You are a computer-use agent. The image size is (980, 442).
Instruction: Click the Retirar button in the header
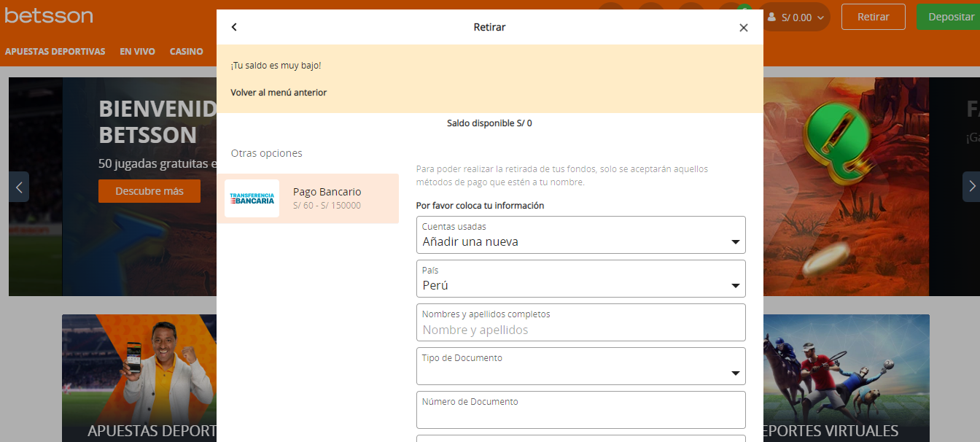(873, 16)
